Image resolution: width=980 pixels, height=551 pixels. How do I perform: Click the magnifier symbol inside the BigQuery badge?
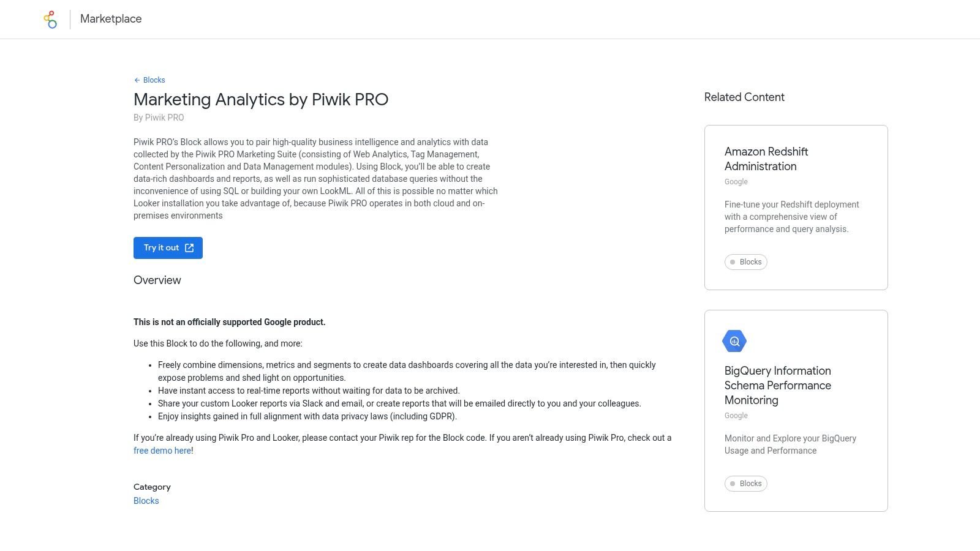734,341
